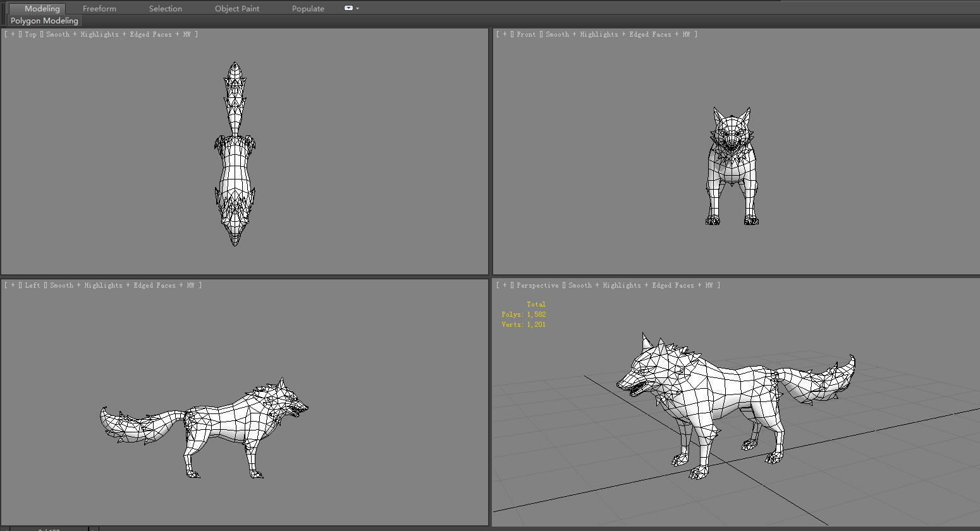Image resolution: width=980 pixels, height=531 pixels.
Task: Open the Object Paint ribbon tab
Action: pos(237,8)
